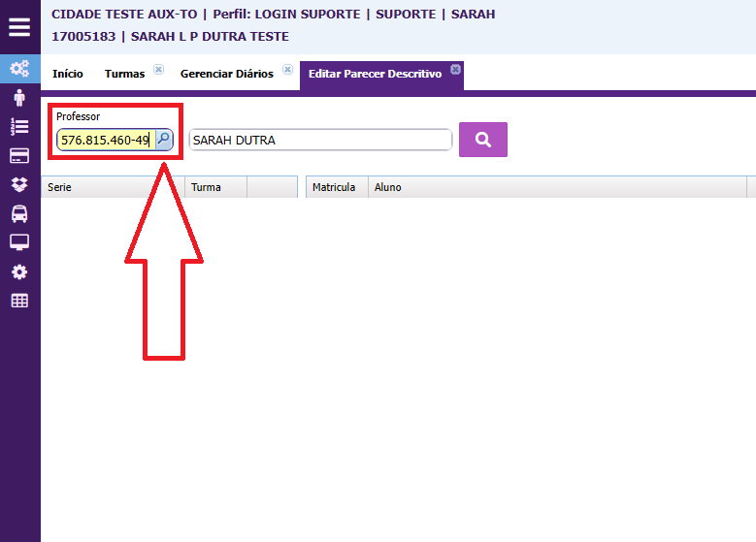756x542 pixels.
Task: Click the table grid sidebar icon
Action: point(19,301)
